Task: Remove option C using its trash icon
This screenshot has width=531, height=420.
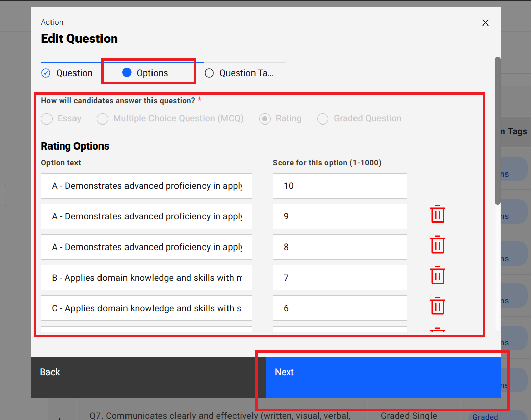Action: (x=437, y=306)
